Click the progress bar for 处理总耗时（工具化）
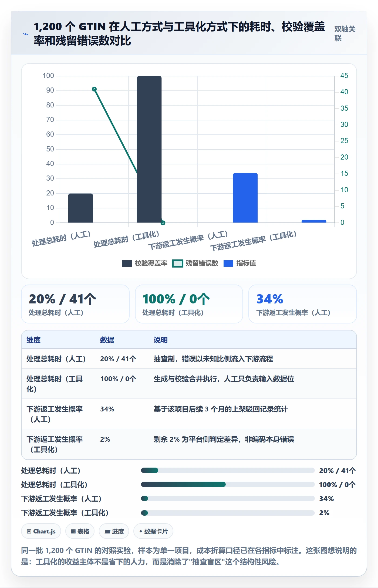The width and height of the screenshot is (378, 588). (228, 484)
